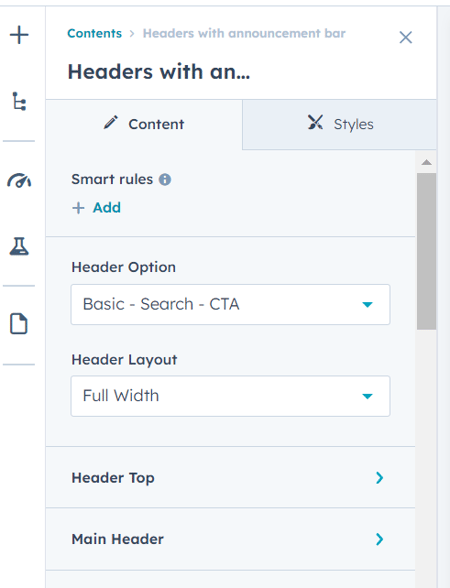The height and width of the screenshot is (588, 450).
Task: Open the Header Layout dropdown
Action: click(x=230, y=396)
